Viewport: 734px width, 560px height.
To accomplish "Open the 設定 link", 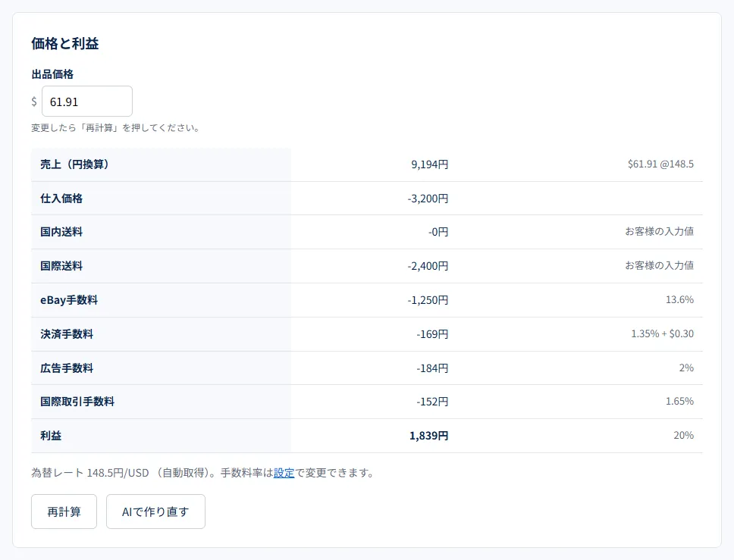I will click(284, 473).
